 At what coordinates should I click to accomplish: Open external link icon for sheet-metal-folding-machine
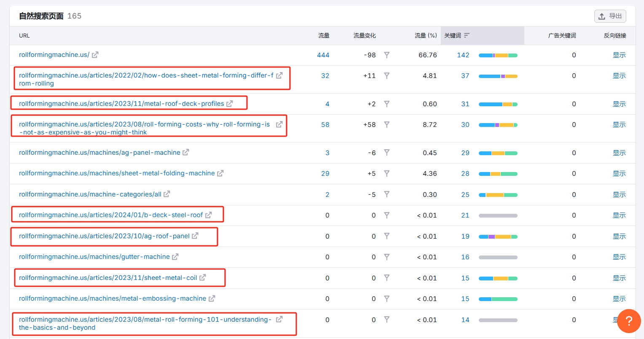[220, 173]
